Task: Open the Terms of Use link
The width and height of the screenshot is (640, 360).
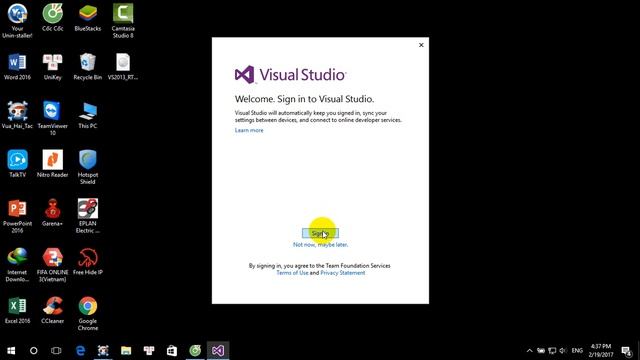Action: [x=292, y=273]
